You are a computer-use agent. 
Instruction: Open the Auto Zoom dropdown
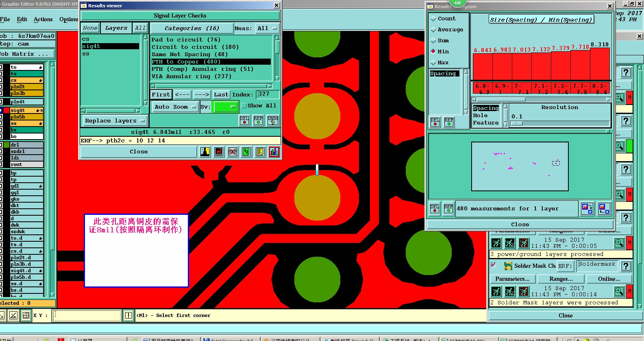[175, 107]
